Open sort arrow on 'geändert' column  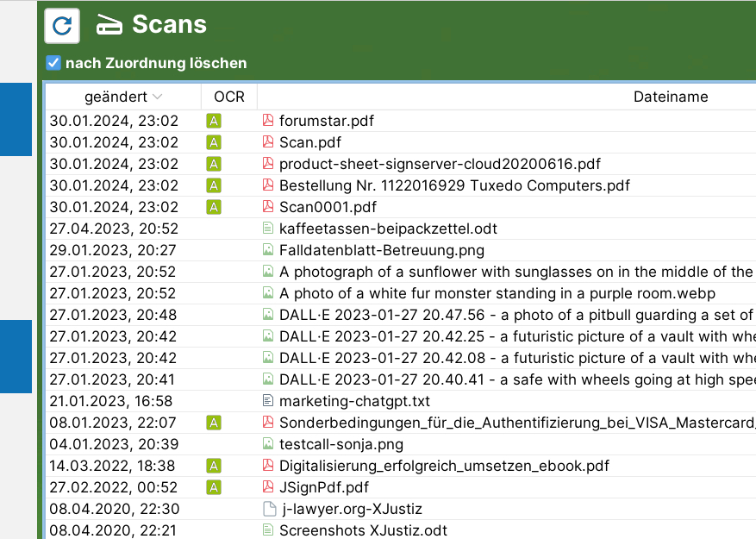(157, 97)
